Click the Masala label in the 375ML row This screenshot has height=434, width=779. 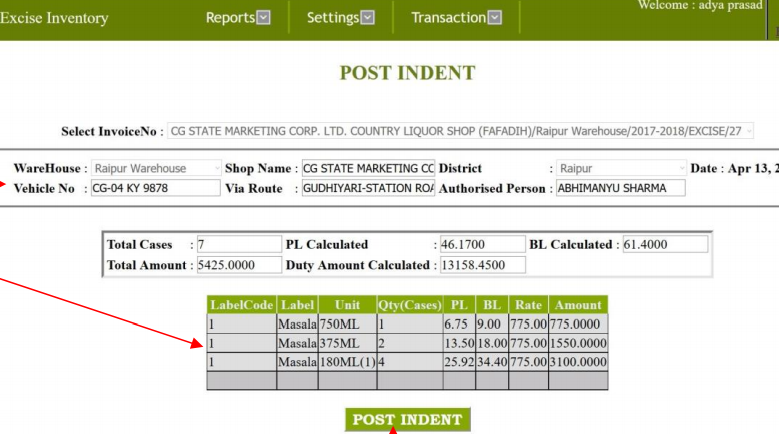(x=297, y=343)
